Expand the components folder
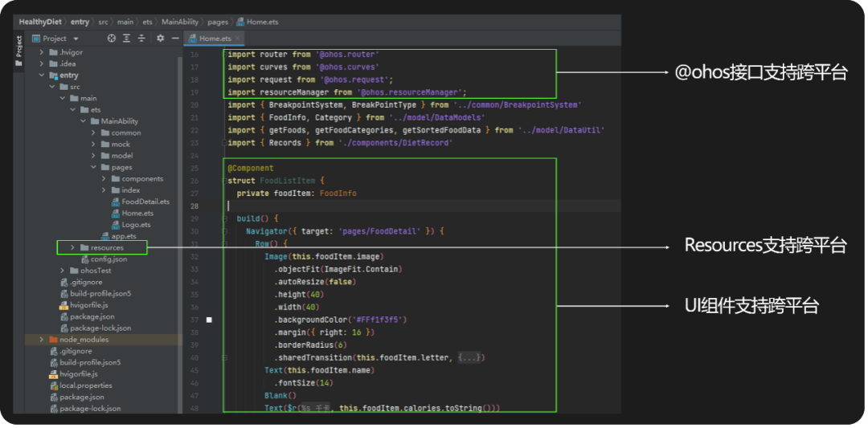 pos(104,178)
